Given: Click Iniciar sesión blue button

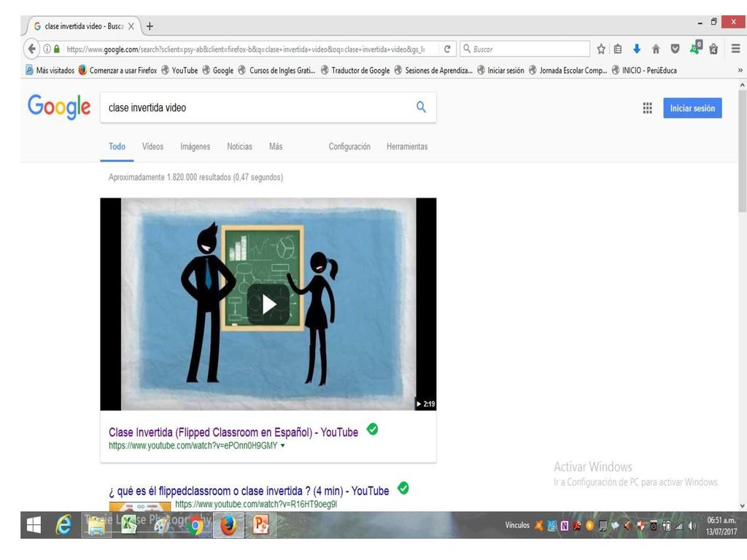Looking at the screenshot, I should click(x=692, y=108).
